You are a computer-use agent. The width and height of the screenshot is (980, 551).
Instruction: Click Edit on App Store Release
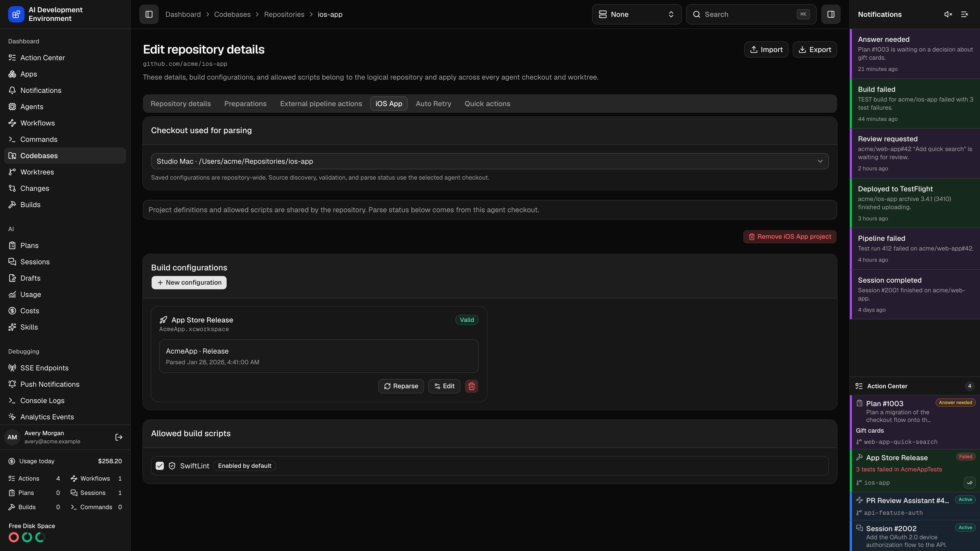444,386
